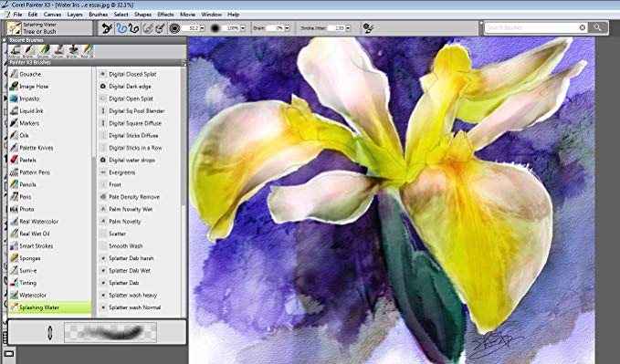Select the Pastels brush category

(50, 160)
